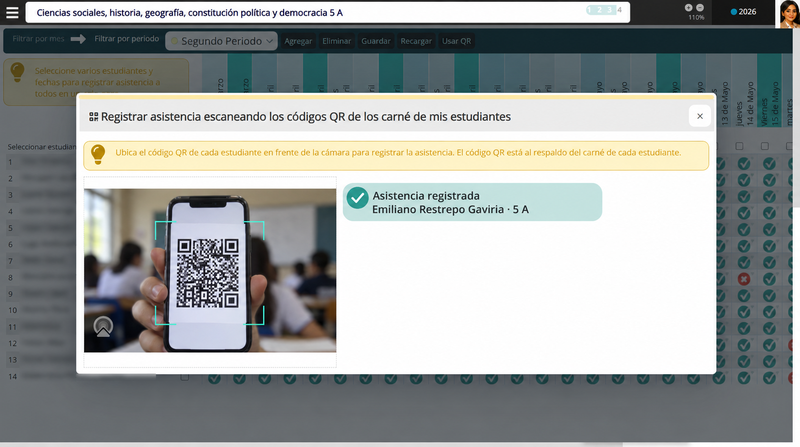Click the zoom out minus icon
The width and height of the screenshot is (800, 447).
pos(700,8)
